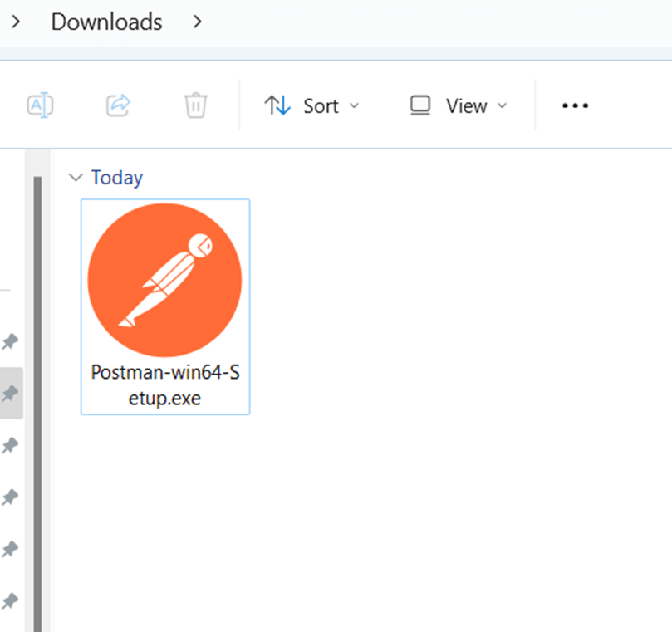Open the View dropdown menu
Image resolution: width=672 pixels, height=632 pixels.
[459, 105]
